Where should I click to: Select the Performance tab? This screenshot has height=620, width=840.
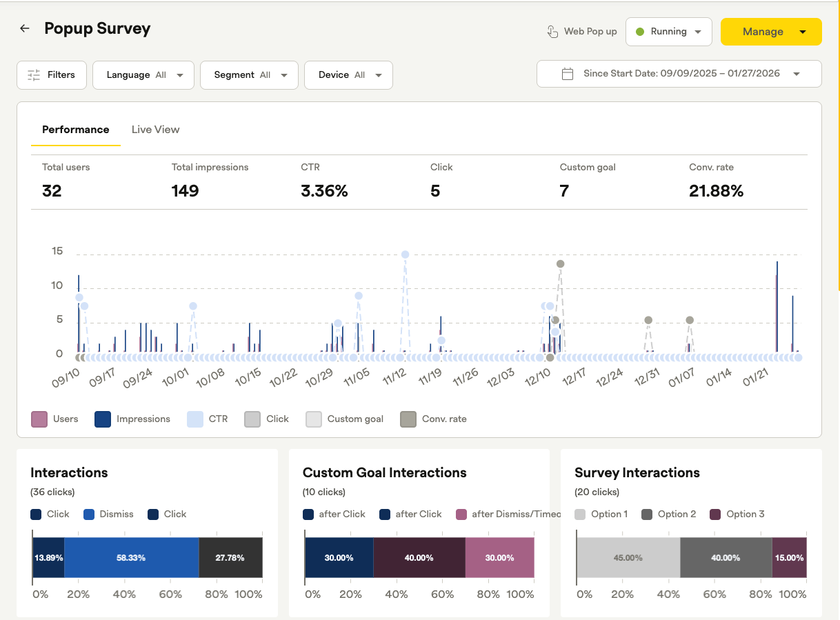(x=76, y=130)
